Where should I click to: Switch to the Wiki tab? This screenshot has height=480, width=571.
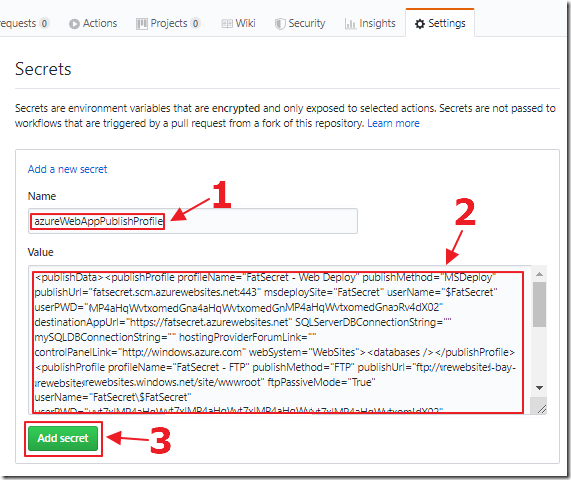point(239,24)
